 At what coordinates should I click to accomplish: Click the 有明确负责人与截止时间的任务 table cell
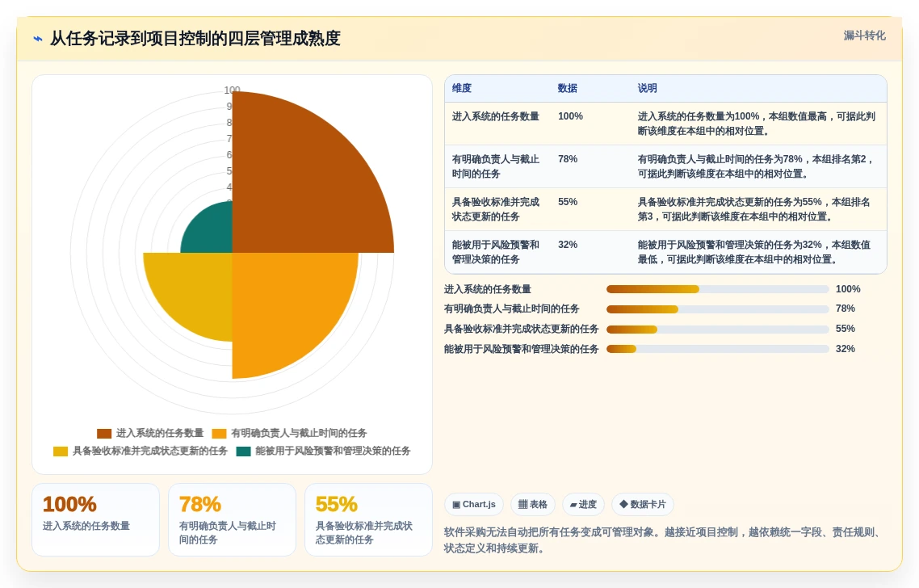(496, 166)
